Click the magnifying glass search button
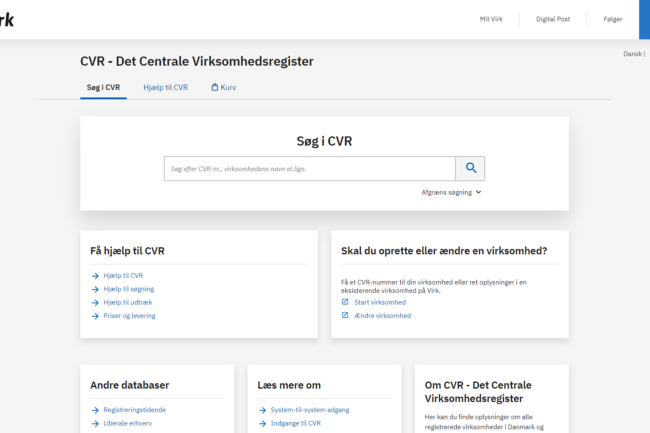Screen dimensions: 650x433 470,168
